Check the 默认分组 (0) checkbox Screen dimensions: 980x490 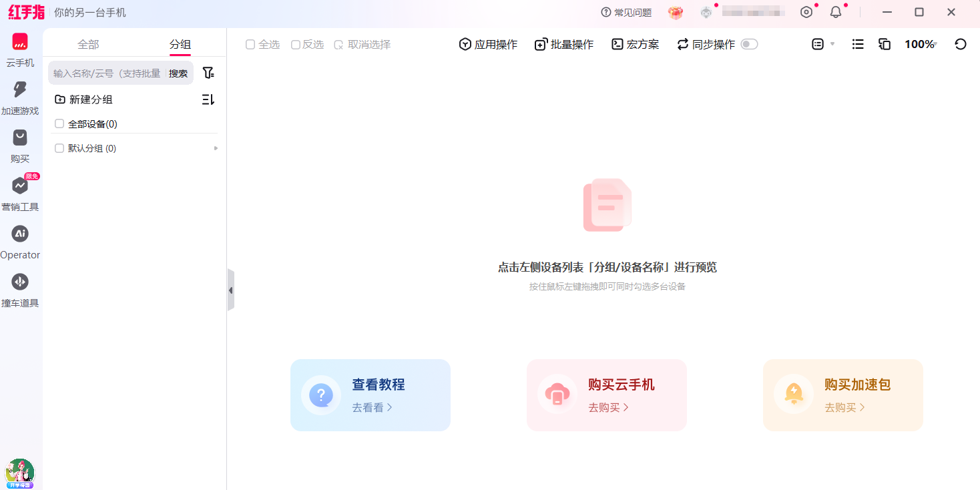point(59,148)
